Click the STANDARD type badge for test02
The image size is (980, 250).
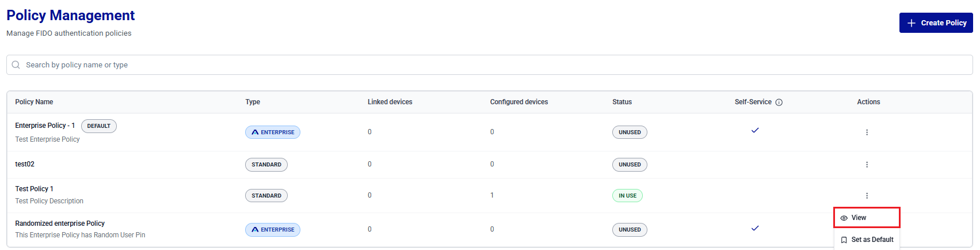(x=266, y=165)
